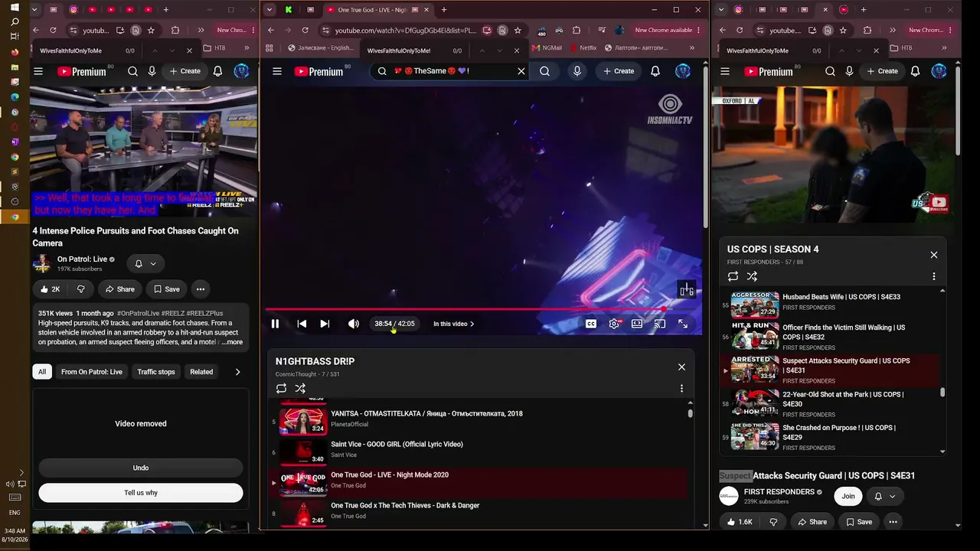
Task: Open notifications bell in middle YouTube window
Action: tap(655, 71)
